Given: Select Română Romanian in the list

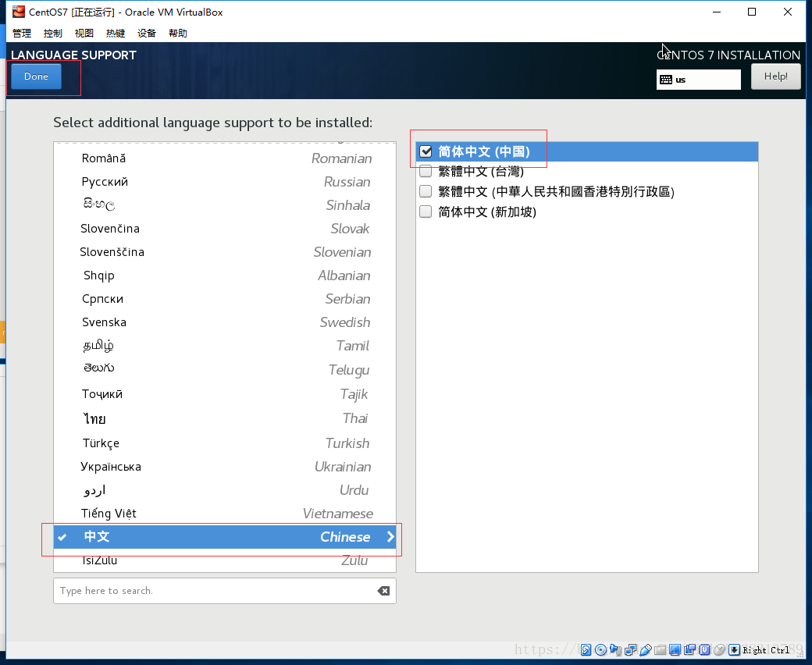Looking at the screenshot, I should tap(225, 158).
